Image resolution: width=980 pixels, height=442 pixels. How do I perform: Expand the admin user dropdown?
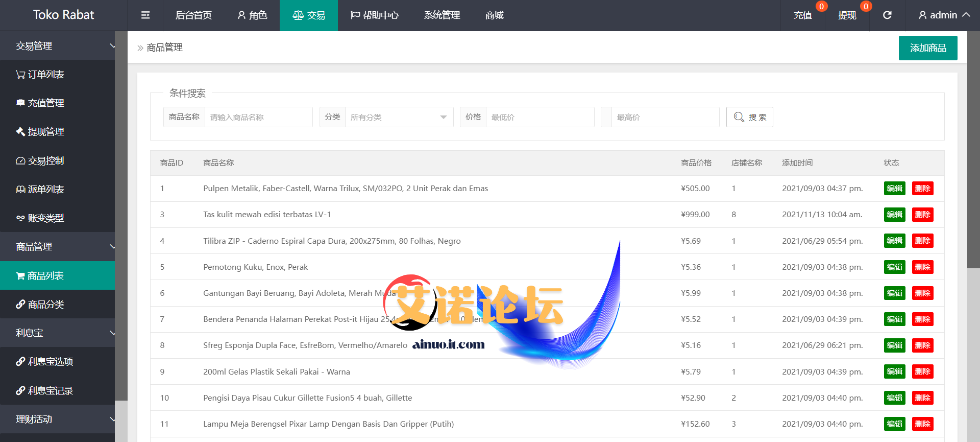click(943, 15)
